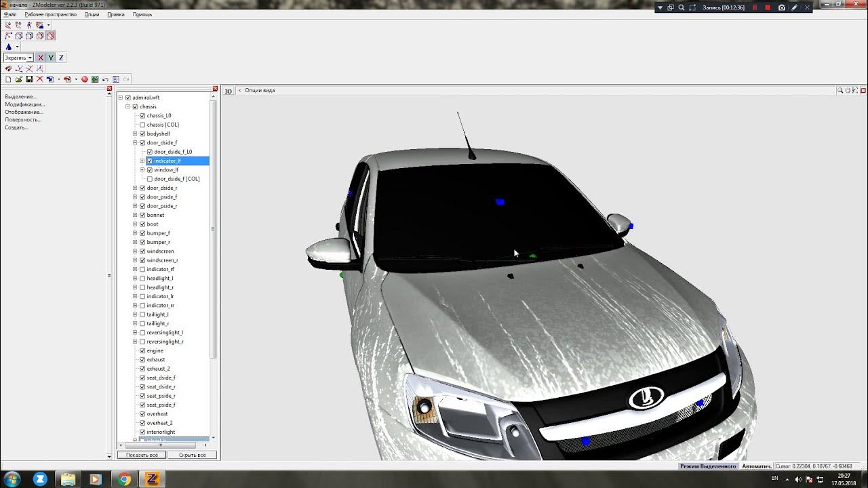868x488 pixels.
Task: Click the Отображение... command panel entry
Action: click(24, 112)
